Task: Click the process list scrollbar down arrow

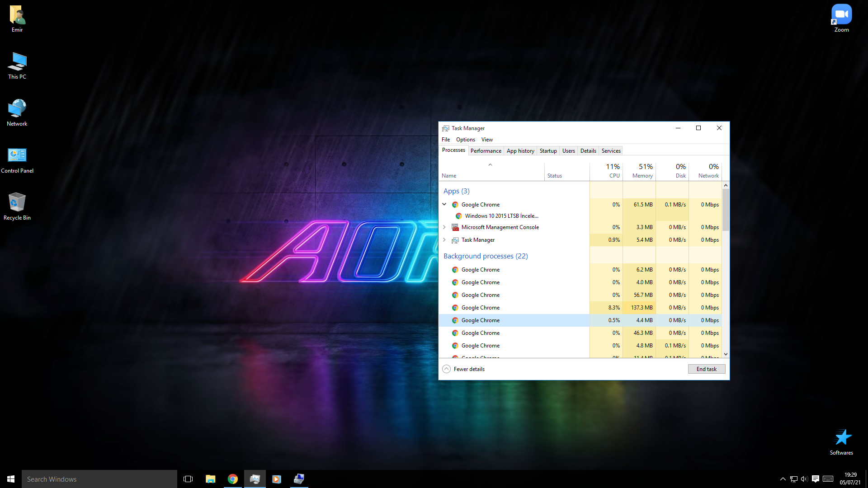Action: pos(726,354)
